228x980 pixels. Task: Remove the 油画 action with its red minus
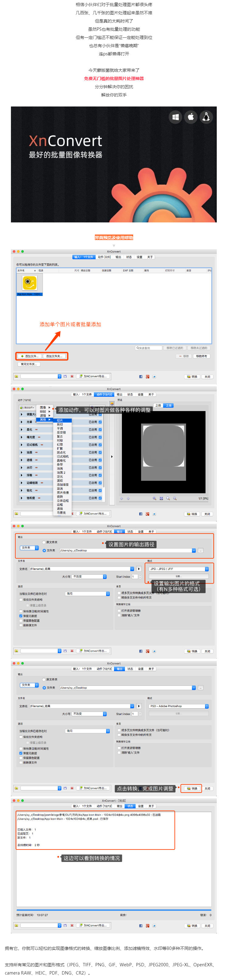36,452
